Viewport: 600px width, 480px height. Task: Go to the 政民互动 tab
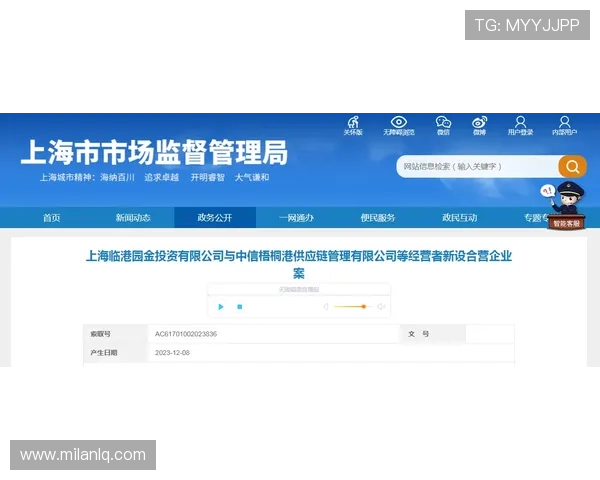coord(460,218)
